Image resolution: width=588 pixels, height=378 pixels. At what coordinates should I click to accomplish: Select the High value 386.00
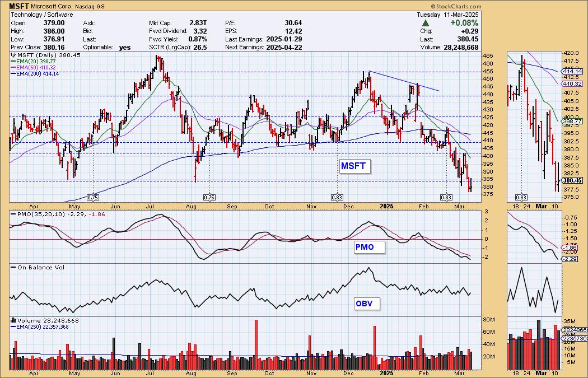[53, 31]
